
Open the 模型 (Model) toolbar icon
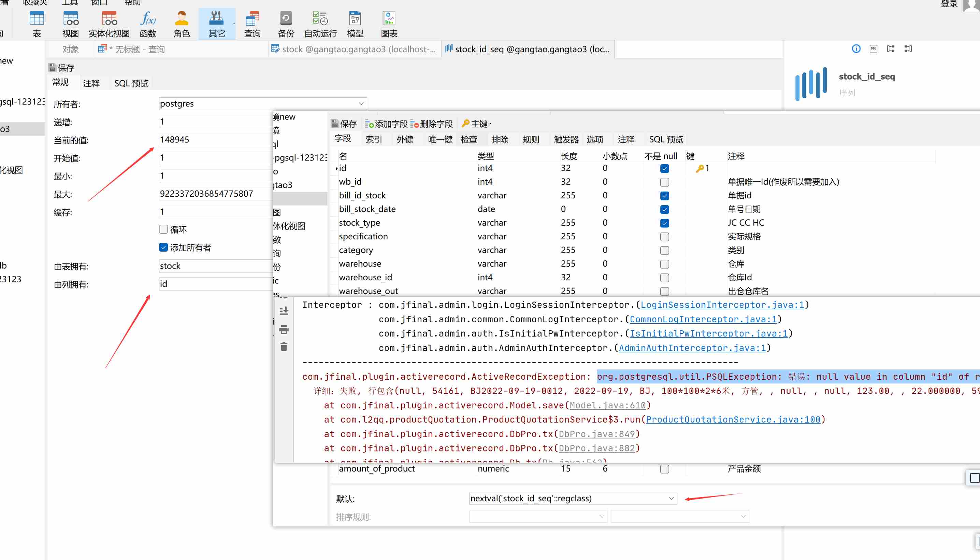click(x=355, y=24)
